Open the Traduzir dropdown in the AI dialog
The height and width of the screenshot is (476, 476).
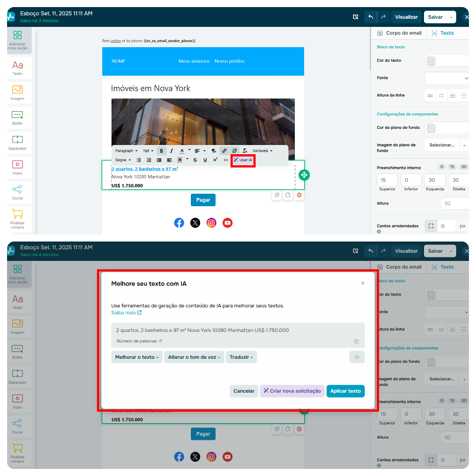tap(241, 357)
